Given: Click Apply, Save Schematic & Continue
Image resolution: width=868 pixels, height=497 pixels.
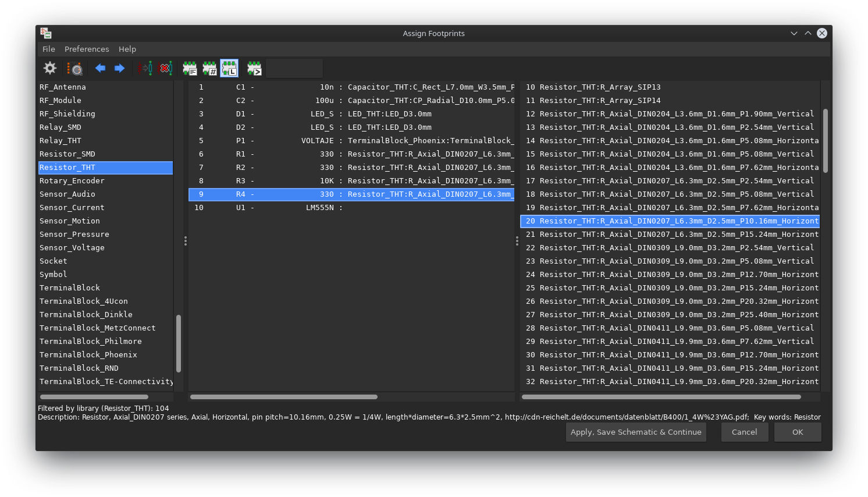Looking at the screenshot, I should pyautogui.click(x=636, y=432).
